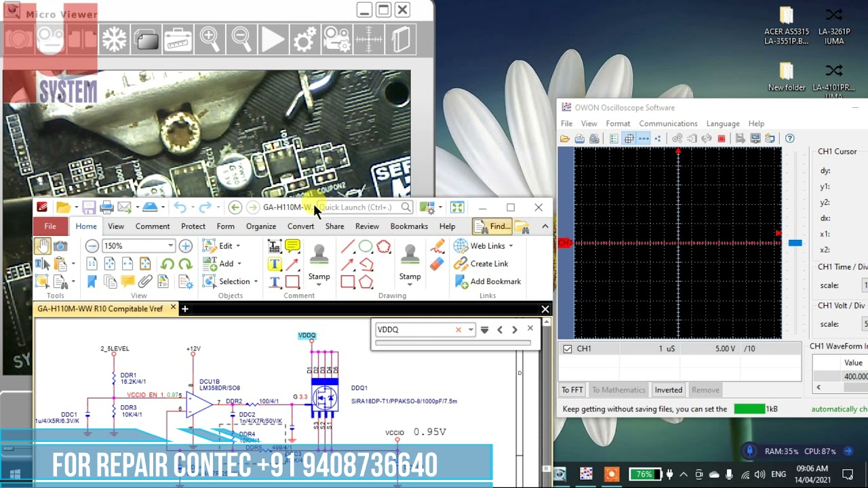
Task: Click the Create Link button
Action: (x=481, y=264)
